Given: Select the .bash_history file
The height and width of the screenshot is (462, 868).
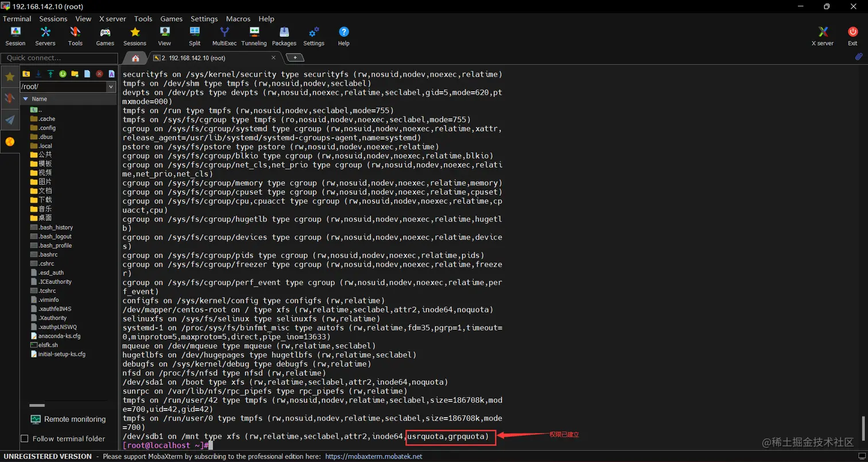Looking at the screenshot, I should (52, 228).
